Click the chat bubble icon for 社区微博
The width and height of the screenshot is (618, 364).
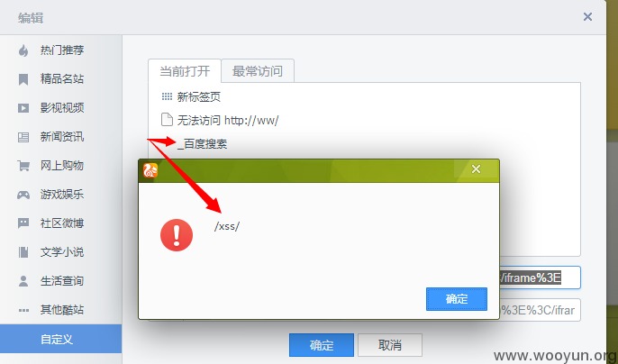point(23,223)
